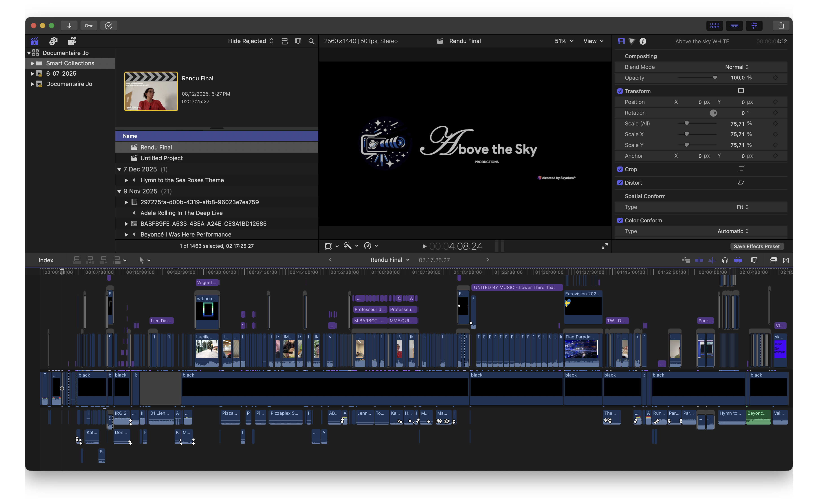818x504 pixels.
Task: Toggle the Color Conform checkbox
Action: click(x=620, y=220)
